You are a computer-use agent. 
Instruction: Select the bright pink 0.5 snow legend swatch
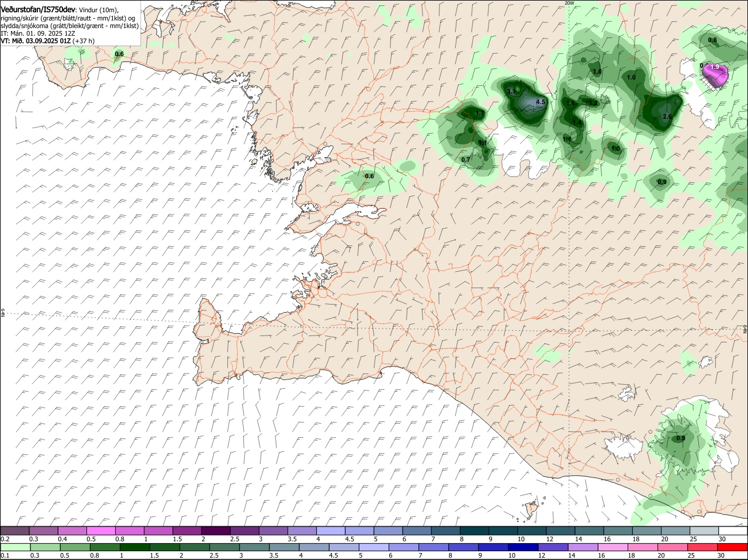coord(101,531)
